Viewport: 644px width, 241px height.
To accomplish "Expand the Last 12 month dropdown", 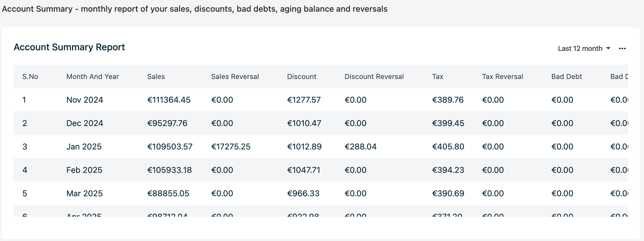I will point(584,49).
